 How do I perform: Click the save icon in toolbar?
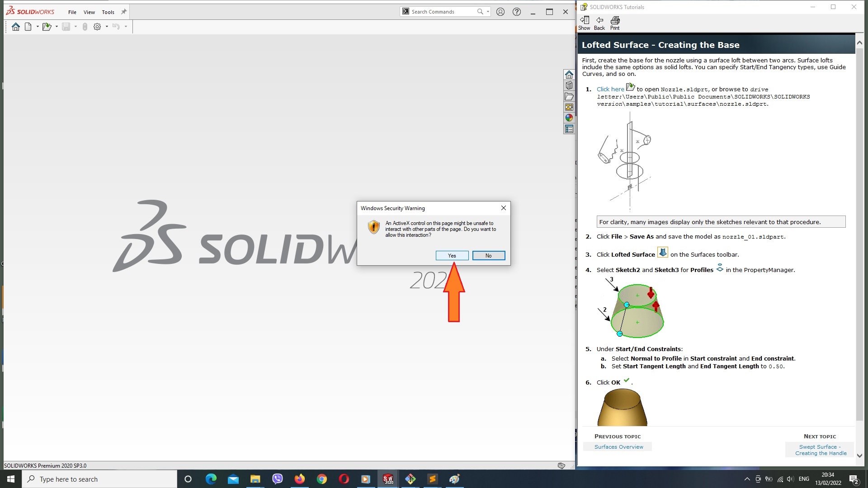pyautogui.click(x=66, y=26)
